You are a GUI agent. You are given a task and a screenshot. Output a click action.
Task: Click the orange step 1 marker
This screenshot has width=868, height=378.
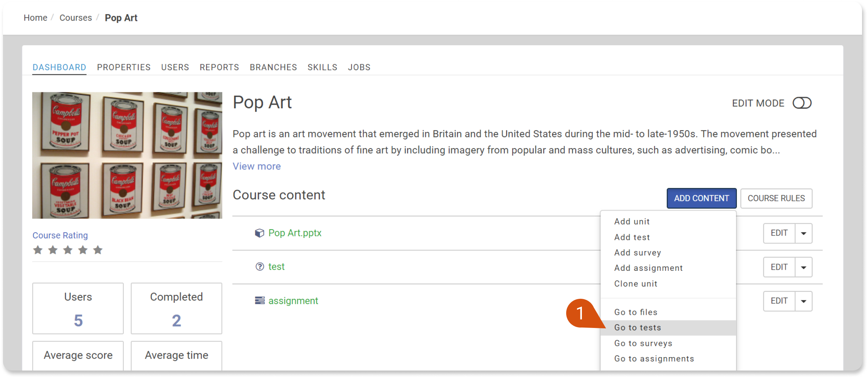(581, 313)
